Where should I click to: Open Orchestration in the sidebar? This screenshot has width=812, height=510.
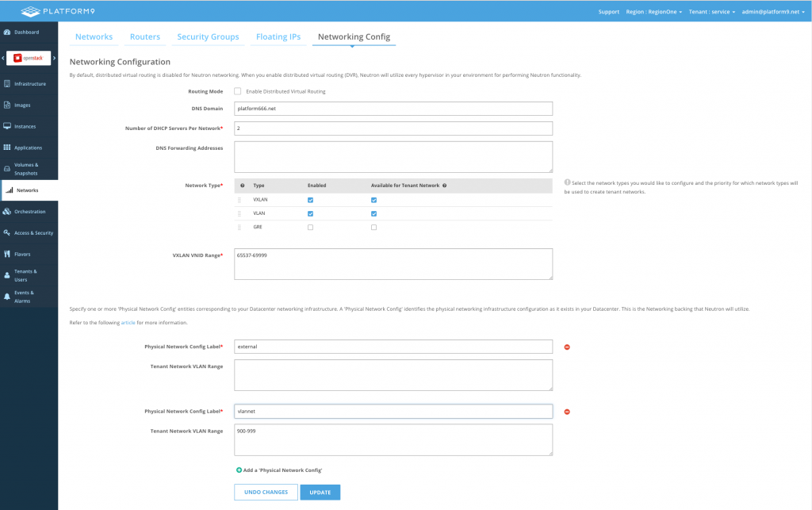pyautogui.click(x=7, y=212)
